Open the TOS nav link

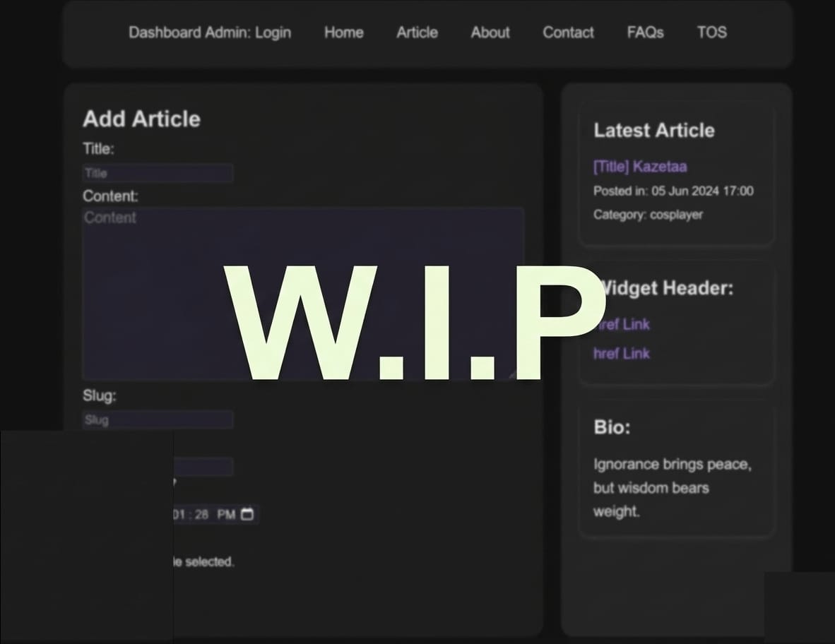point(712,32)
